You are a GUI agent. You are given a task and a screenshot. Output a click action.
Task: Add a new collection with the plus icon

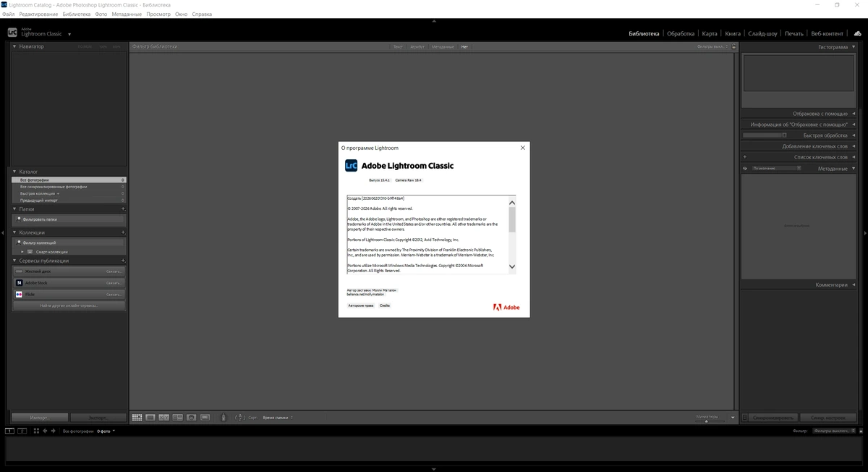[123, 232]
